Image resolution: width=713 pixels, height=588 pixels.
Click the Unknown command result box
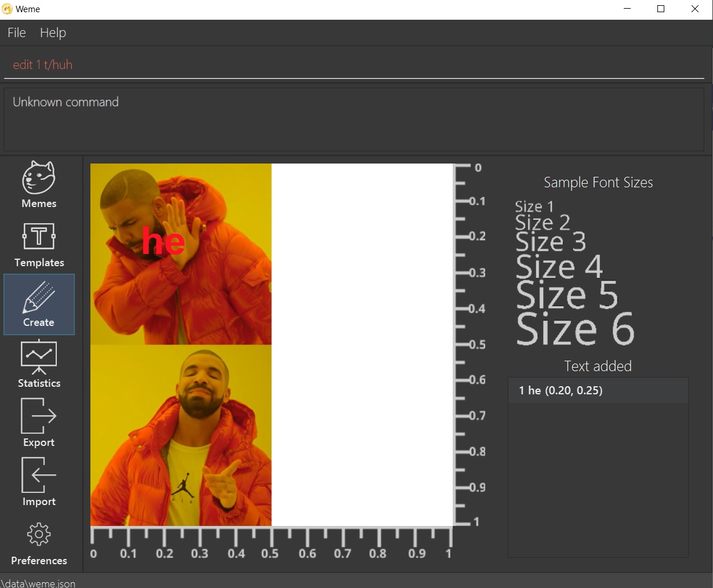[354, 119]
